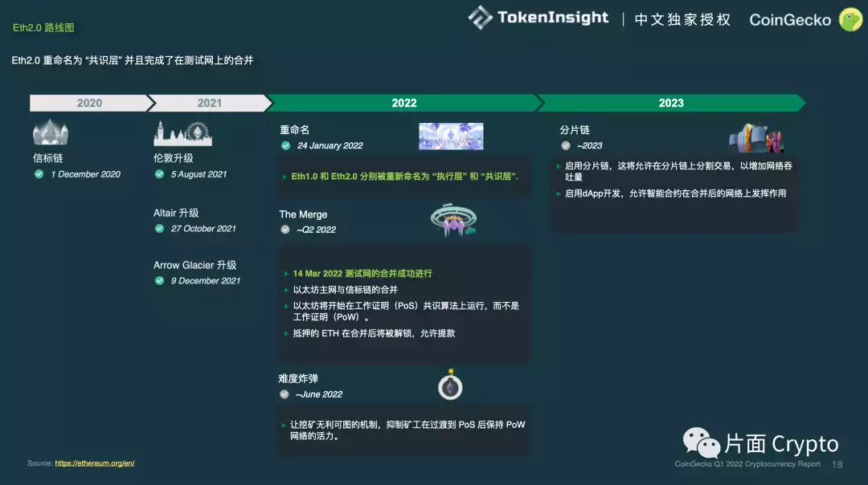Screen dimensions: 868x485
Task: Click the Beacon Chain castle illustration
Action: point(50,133)
